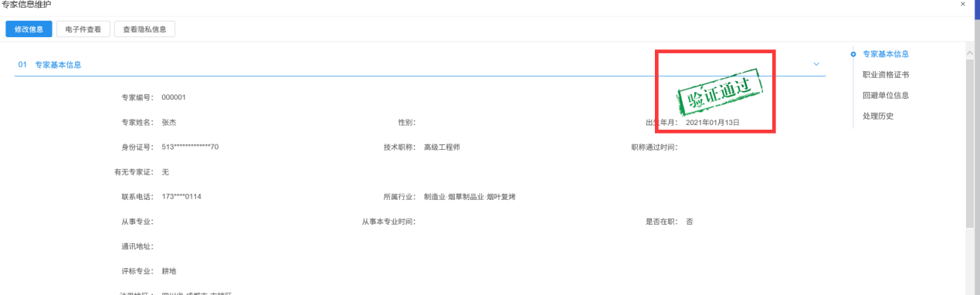Click the blue dot beside 专家基本信息

coord(853,54)
